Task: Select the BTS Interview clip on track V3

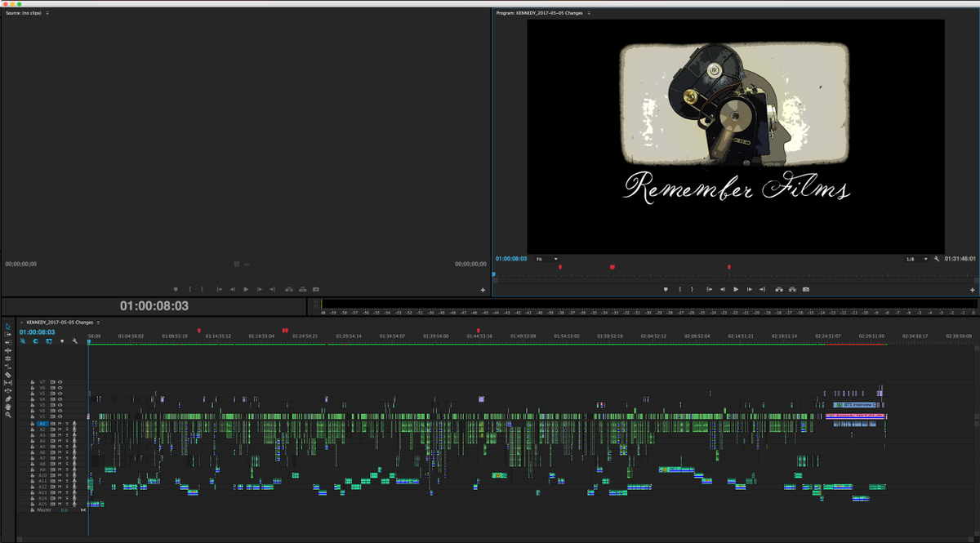Action: (x=855, y=405)
